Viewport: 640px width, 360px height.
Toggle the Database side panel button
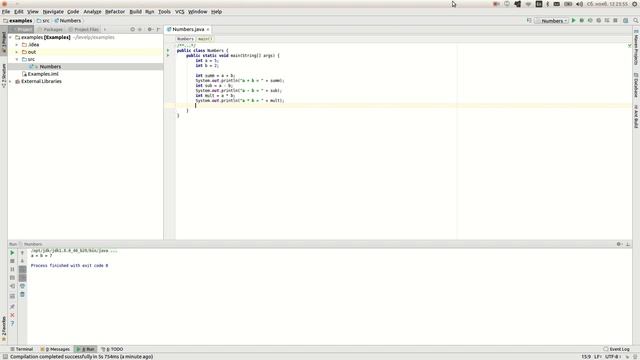click(636, 85)
